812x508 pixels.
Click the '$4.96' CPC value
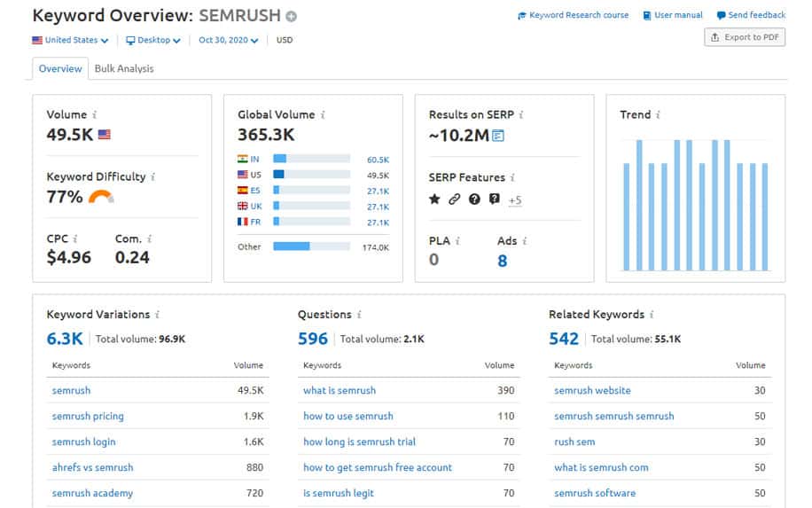(69, 257)
